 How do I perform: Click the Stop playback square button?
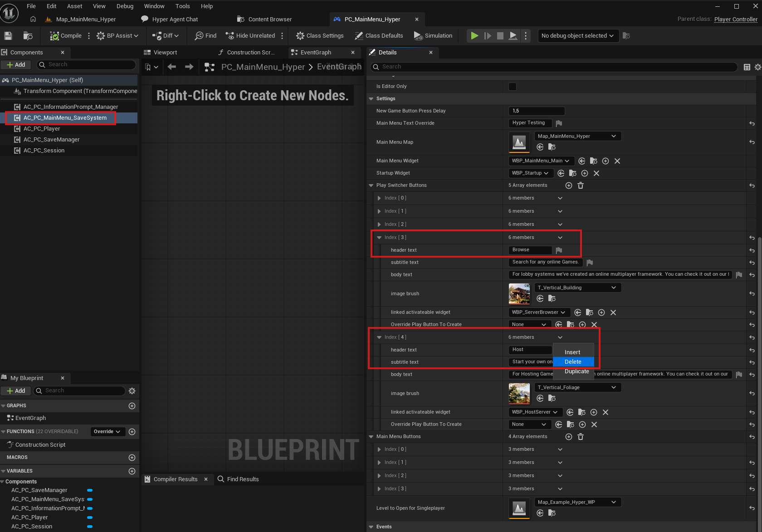500,36
